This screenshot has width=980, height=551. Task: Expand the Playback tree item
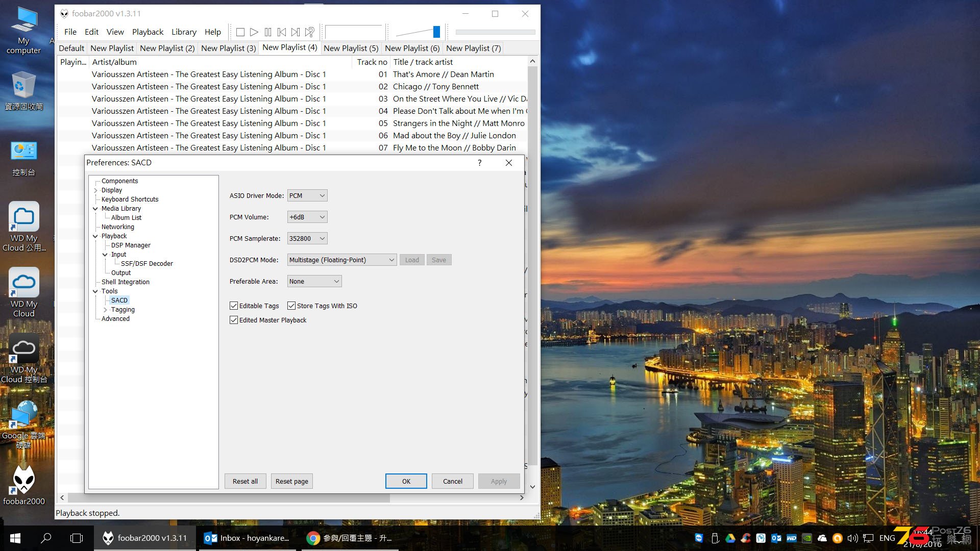click(x=94, y=236)
